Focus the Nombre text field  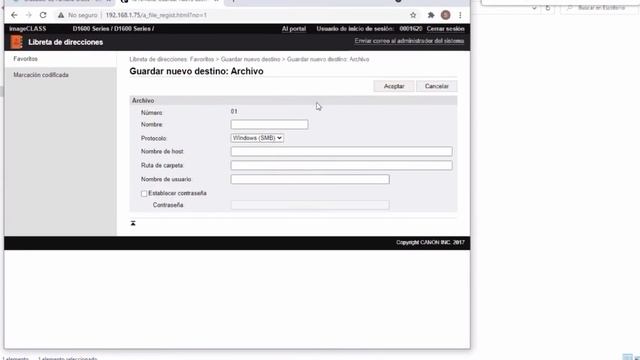click(x=269, y=124)
